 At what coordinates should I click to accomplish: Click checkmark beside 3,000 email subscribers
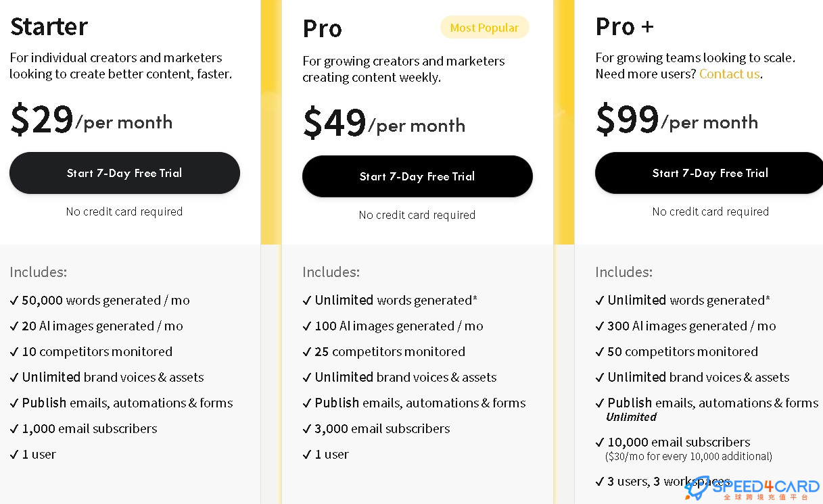tap(307, 429)
